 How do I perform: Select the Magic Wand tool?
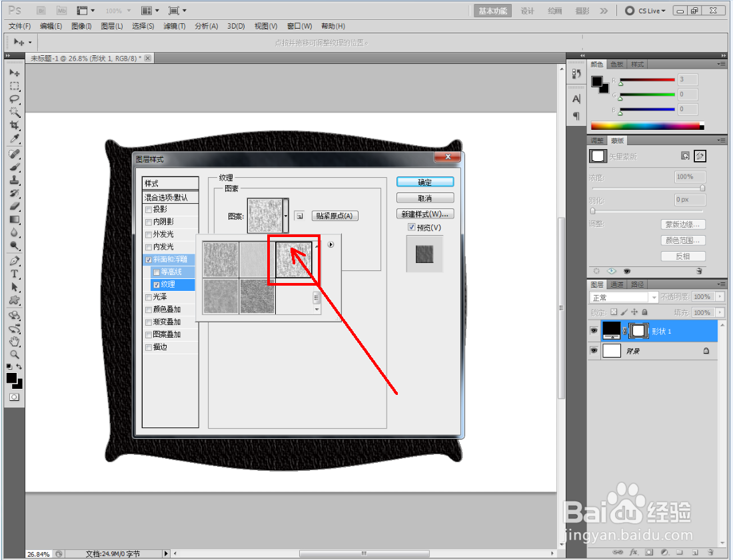[x=15, y=112]
